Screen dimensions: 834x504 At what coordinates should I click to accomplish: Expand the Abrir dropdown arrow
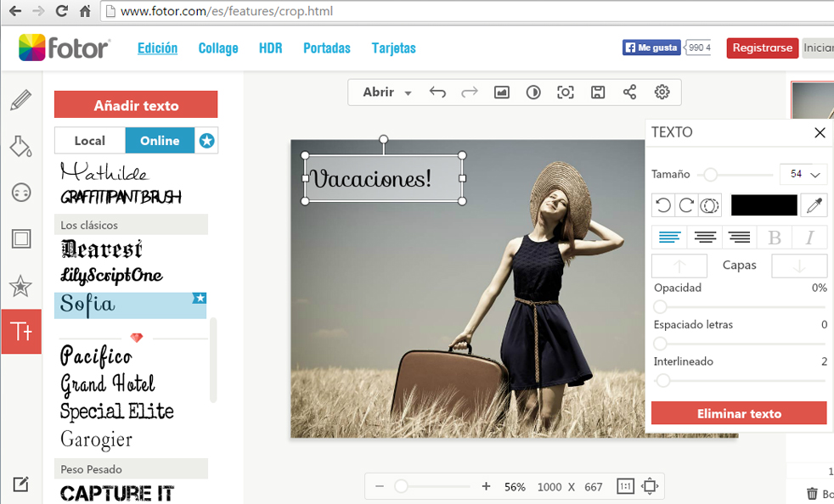coord(409,93)
